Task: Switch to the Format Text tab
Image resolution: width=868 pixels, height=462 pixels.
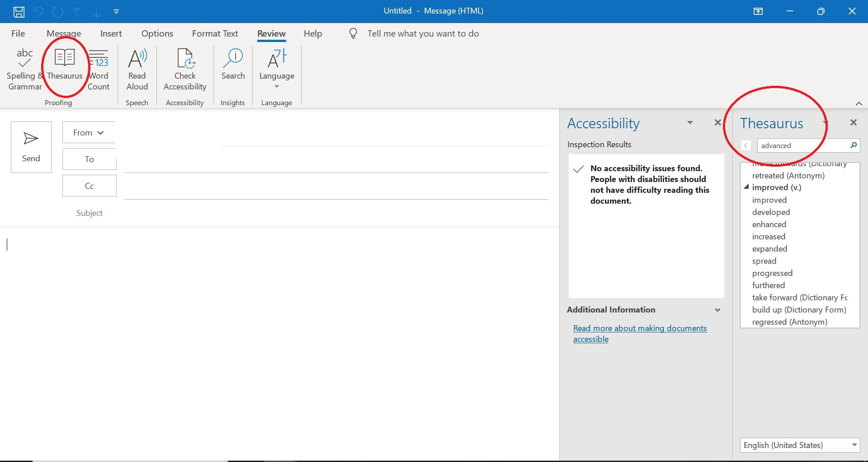Action: point(215,33)
